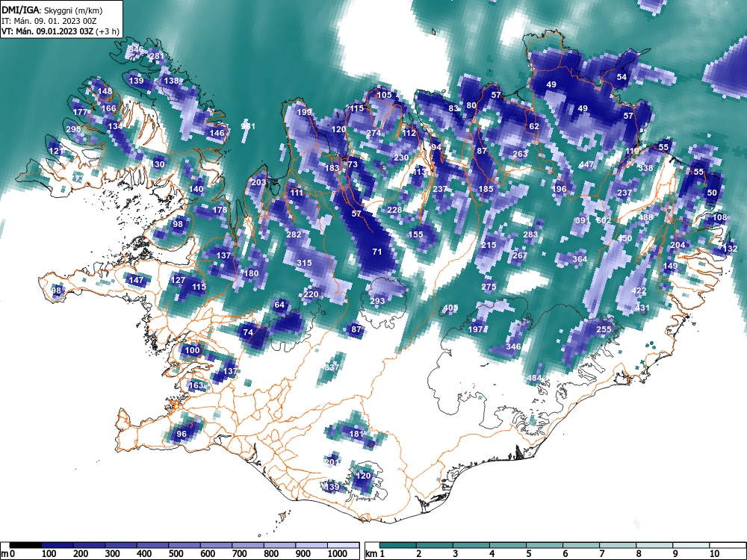
Task: Click the "295" value on the map
Action: pos(73,129)
